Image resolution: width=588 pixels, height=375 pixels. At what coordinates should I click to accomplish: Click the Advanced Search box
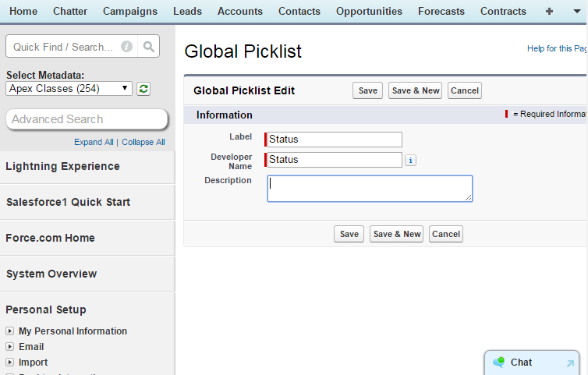(x=87, y=119)
